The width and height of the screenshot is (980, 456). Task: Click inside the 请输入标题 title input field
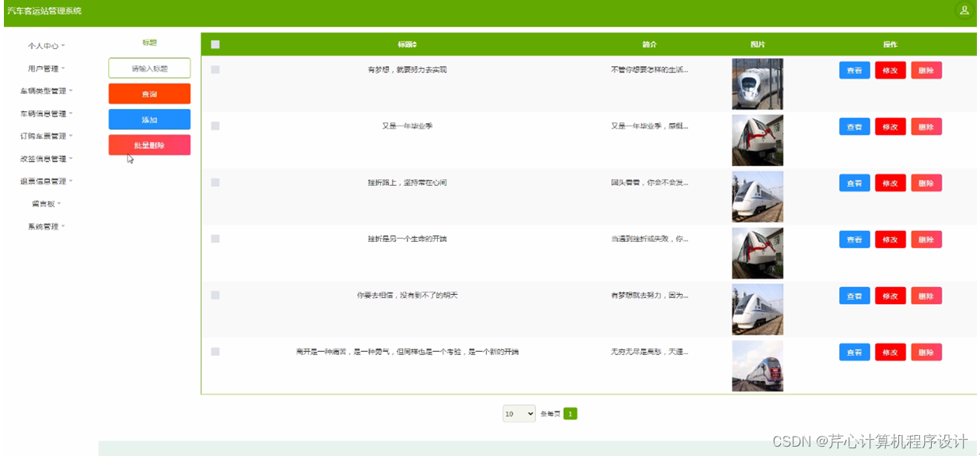pyautogui.click(x=149, y=68)
